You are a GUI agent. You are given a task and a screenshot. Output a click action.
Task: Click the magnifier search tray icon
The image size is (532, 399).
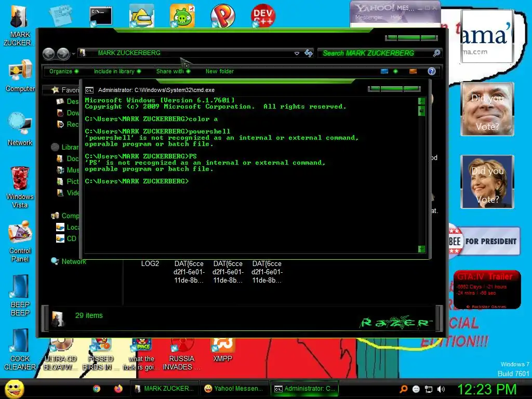[403, 389]
